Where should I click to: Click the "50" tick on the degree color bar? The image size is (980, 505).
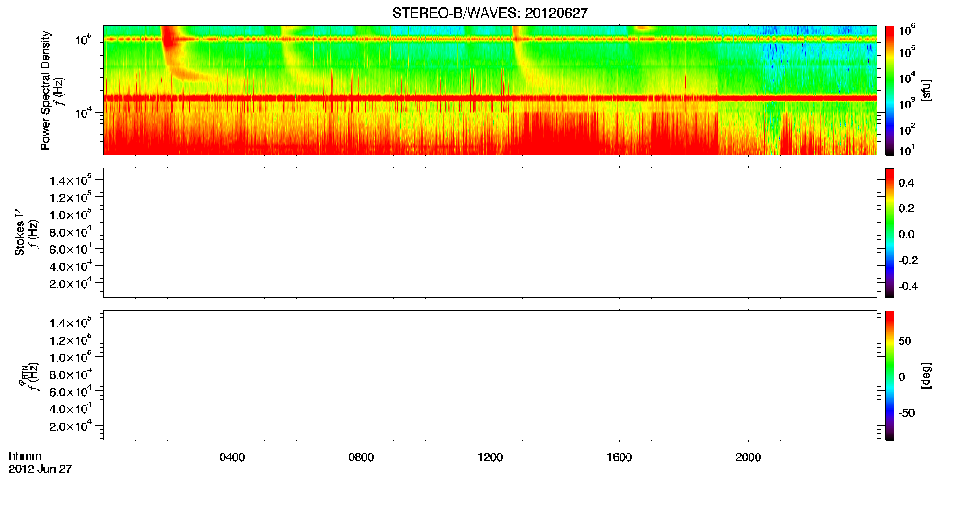(x=905, y=341)
